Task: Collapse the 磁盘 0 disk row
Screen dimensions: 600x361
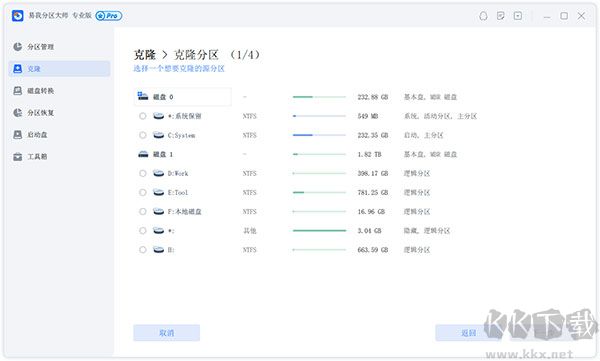Action: point(183,97)
